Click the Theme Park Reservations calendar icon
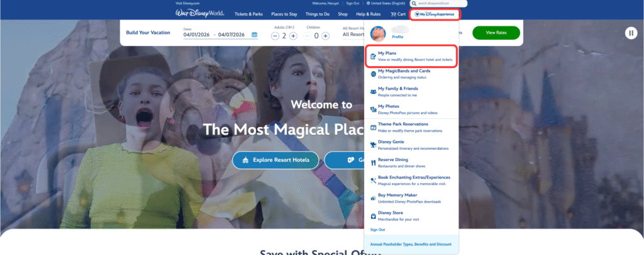The height and width of the screenshot is (255, 644). [373, 127]
